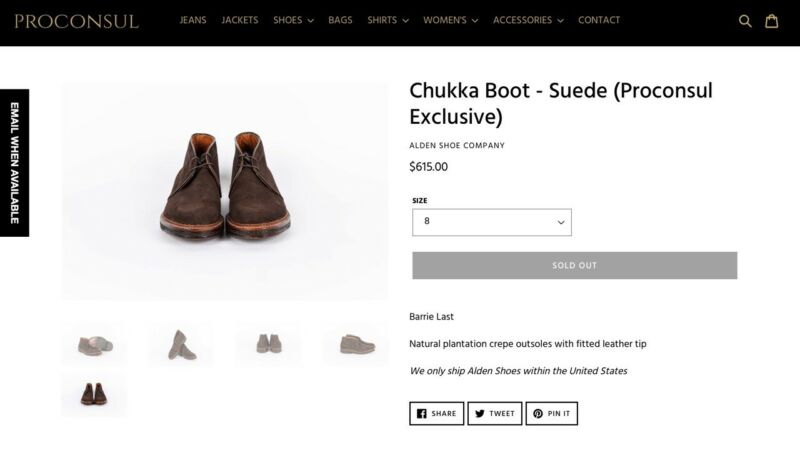Open the Women's menu dropdown
This screenshot has width=800, height=458.
tap(450, 20)
